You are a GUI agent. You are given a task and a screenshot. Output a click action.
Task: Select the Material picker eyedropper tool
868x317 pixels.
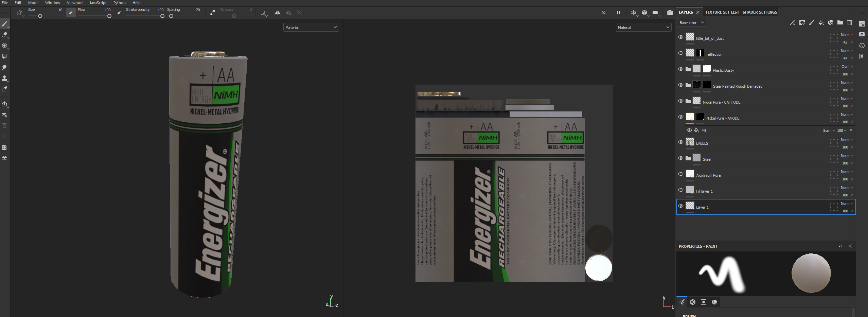pos(5,89)
